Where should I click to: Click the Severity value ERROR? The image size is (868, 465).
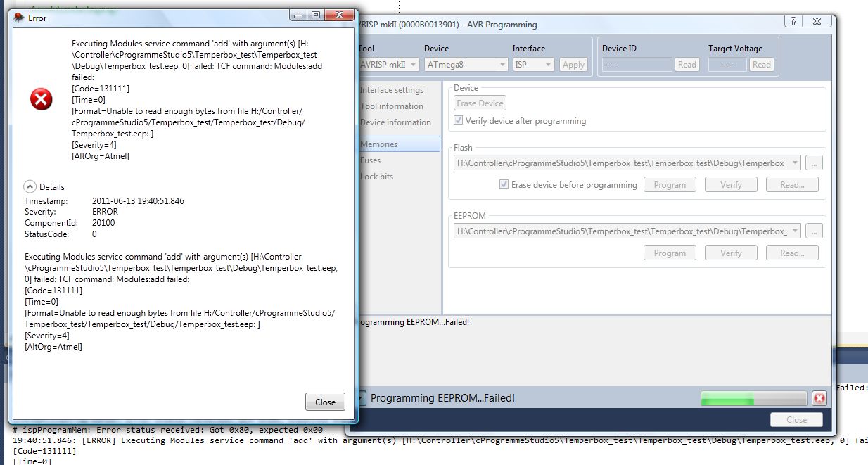pos(105,212)
